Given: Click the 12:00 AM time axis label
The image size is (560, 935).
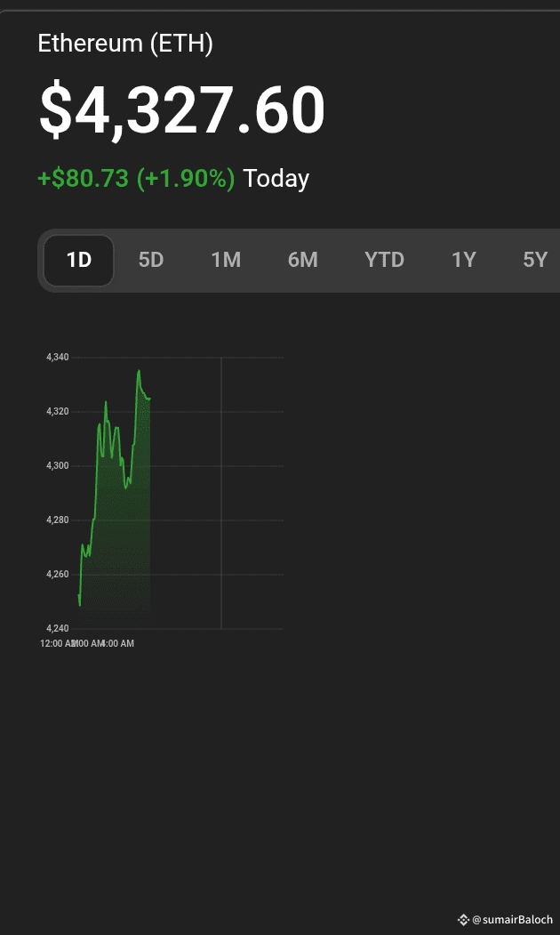Looking at the screenshot, I should click(x=58, y=643).
